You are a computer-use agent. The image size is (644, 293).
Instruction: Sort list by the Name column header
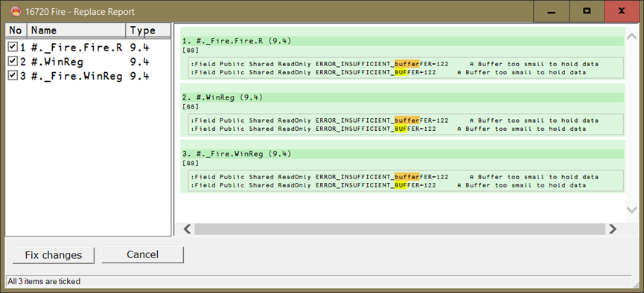point(77,30)
